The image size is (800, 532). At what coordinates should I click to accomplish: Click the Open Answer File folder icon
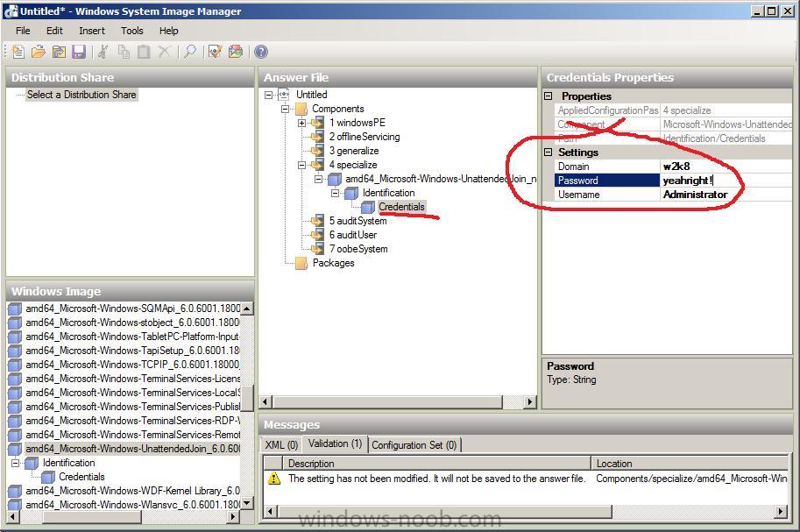[x=39, y=52]
